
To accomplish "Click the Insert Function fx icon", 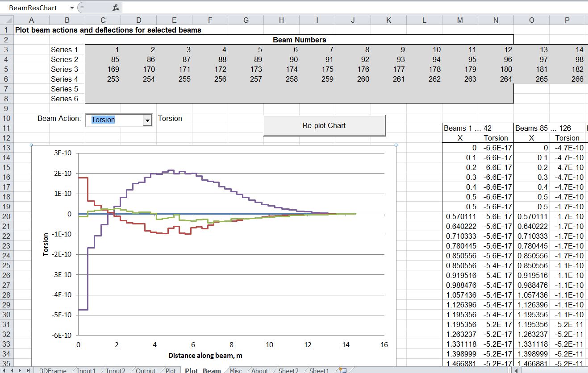I will 116,8.
